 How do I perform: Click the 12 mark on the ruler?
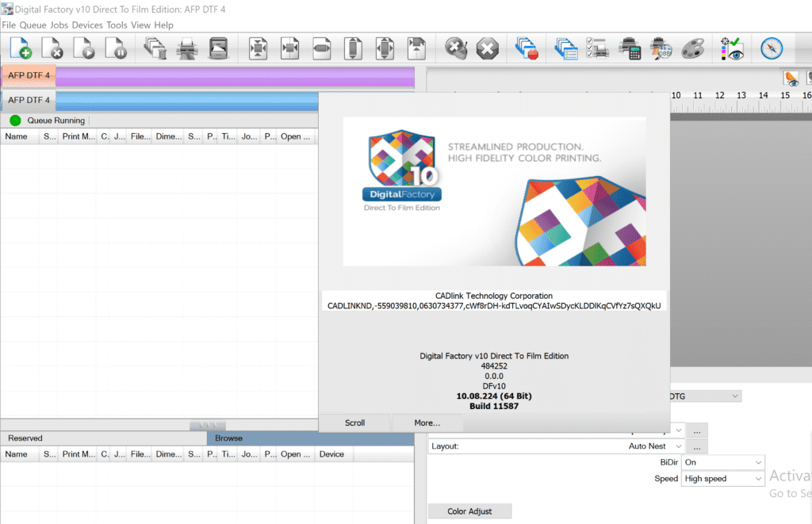click(x=720, y=95)
